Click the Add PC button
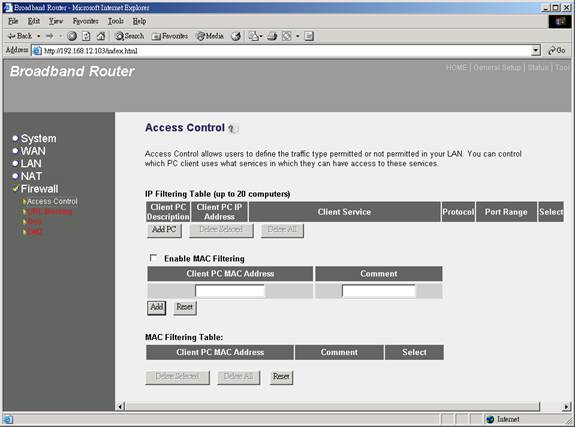Viewport: 575px width, 427px height. tap(164, 230)
